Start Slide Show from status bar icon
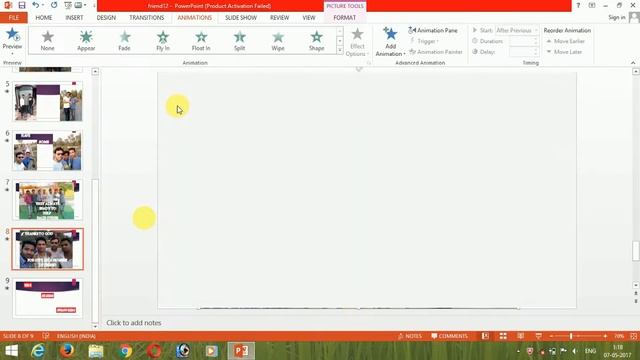This screenshot has height=360, width=640. point(538,336)
